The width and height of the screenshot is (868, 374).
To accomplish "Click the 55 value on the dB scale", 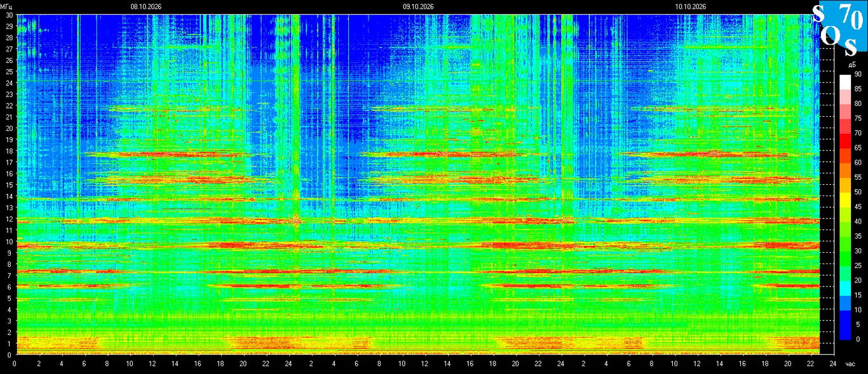I will tap(858, 177).
